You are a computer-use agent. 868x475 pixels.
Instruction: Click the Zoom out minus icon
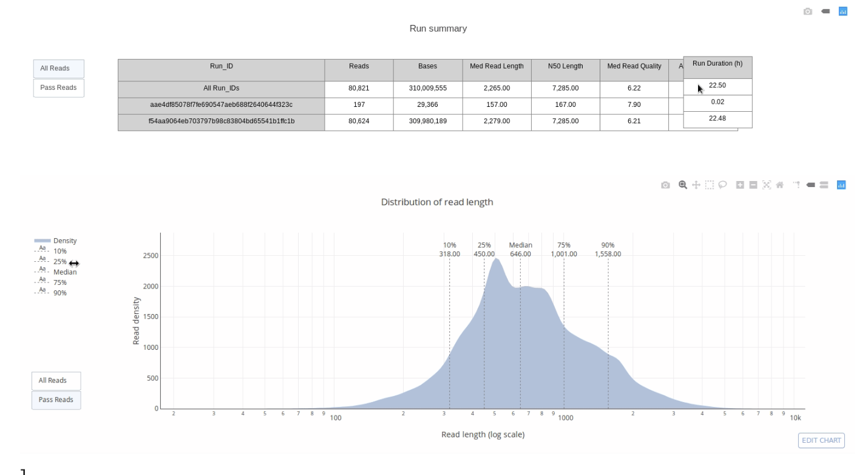click(x=753, y=185)
